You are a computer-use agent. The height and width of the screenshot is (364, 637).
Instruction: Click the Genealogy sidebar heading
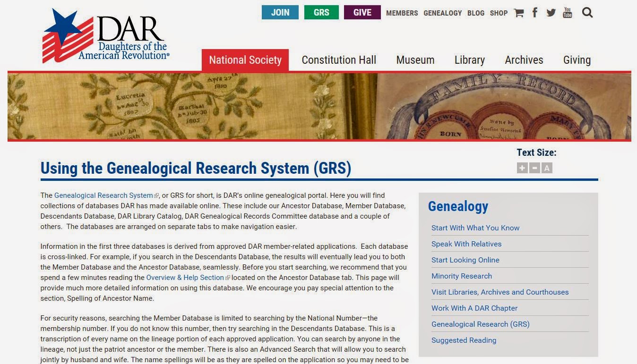click(x=458, y=206)
